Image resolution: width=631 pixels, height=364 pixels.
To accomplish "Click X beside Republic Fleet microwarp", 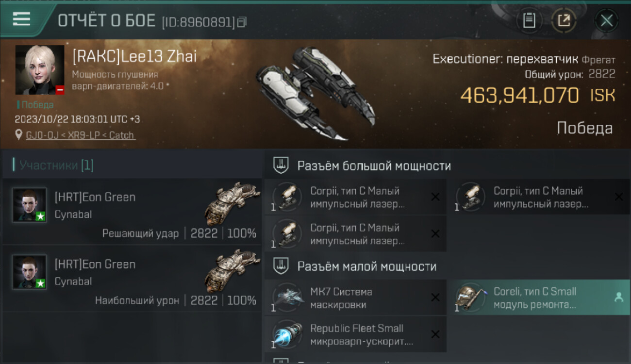I will pos(435,334).
